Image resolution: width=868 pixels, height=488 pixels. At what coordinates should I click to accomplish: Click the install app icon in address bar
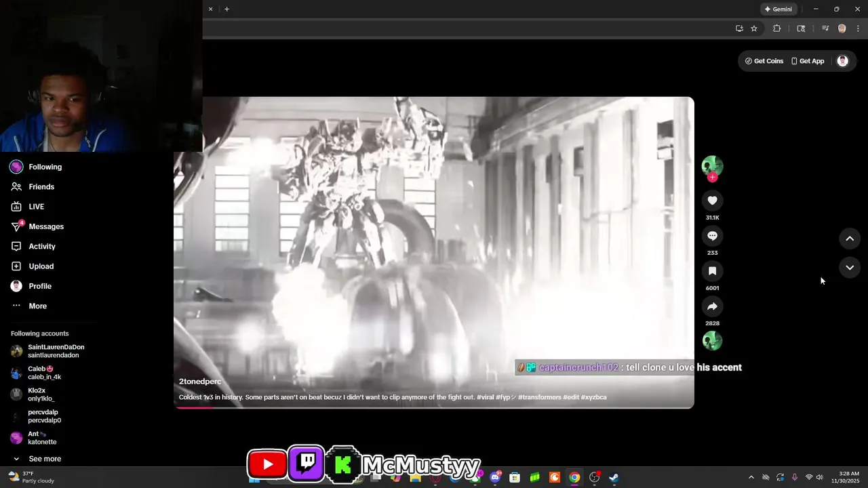pyautogui.click(x=739, y=28)
